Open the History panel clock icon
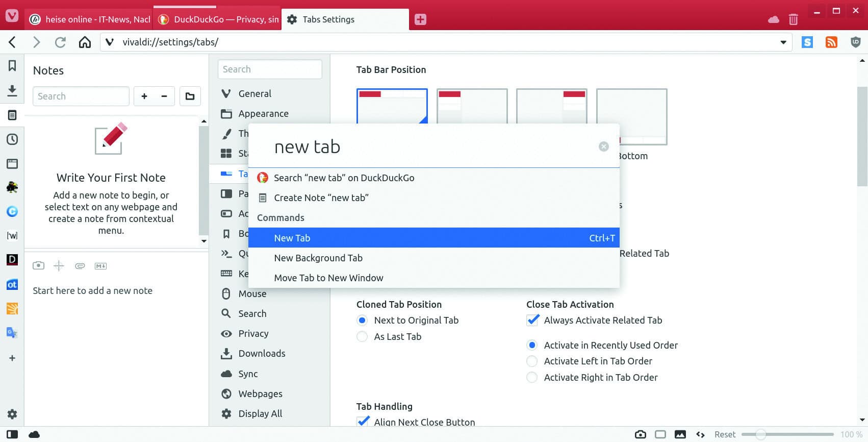The image size is (868, 442). [x=12, y=139]
